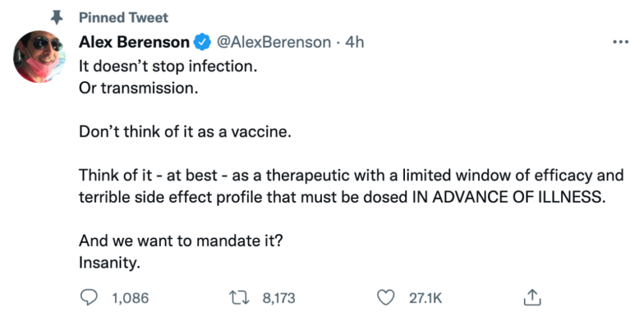Click the 1,086 reply count
The width and height of the screenshot is (644, 321).
point(130,298)
